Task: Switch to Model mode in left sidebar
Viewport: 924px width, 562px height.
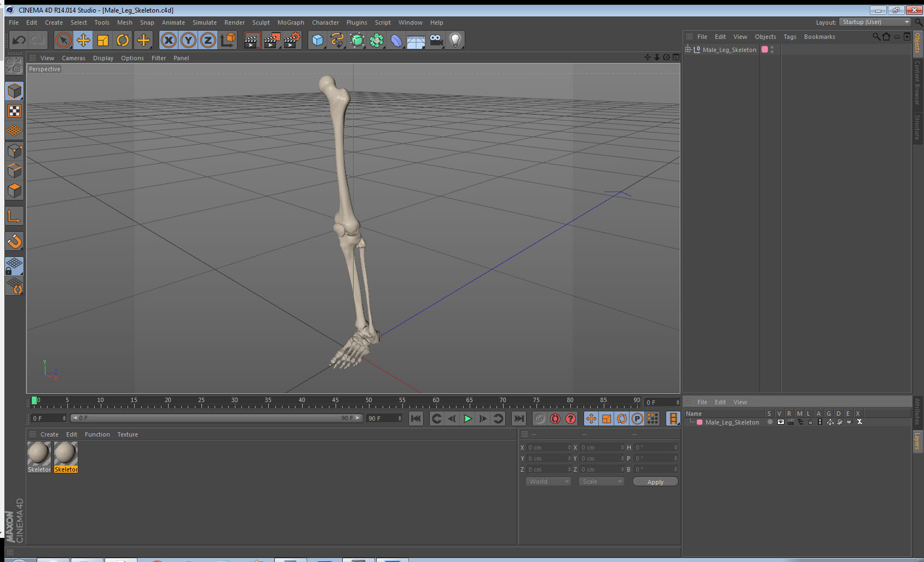Action: pos(14,91)
